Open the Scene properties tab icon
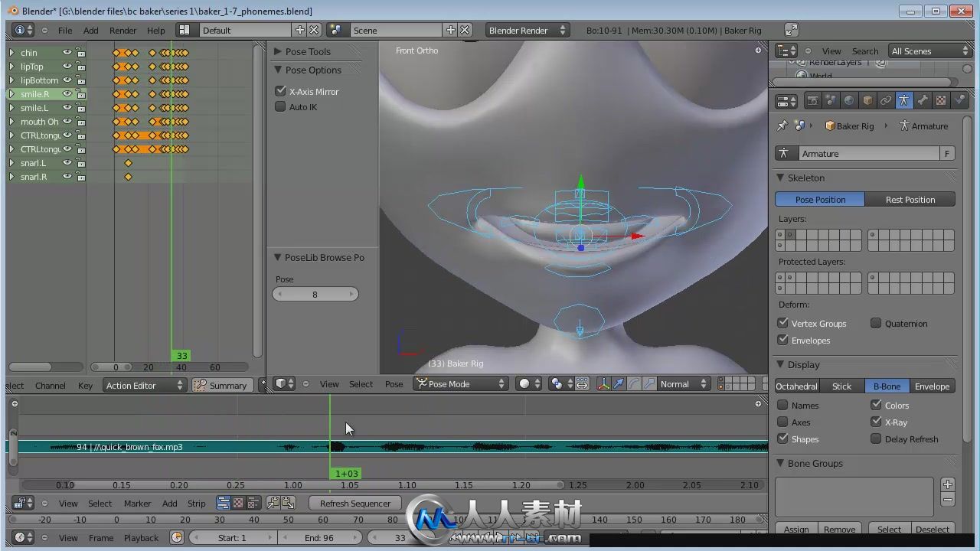Viewport: 980px width, 551px height. coord(831,101)
